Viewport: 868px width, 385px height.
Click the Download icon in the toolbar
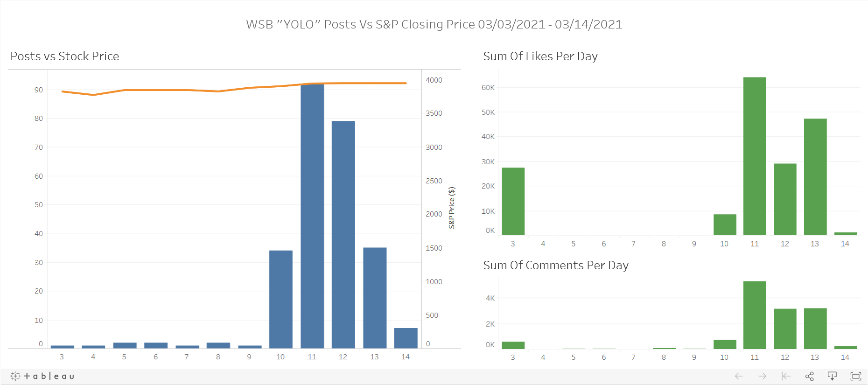tap(833, 376)
